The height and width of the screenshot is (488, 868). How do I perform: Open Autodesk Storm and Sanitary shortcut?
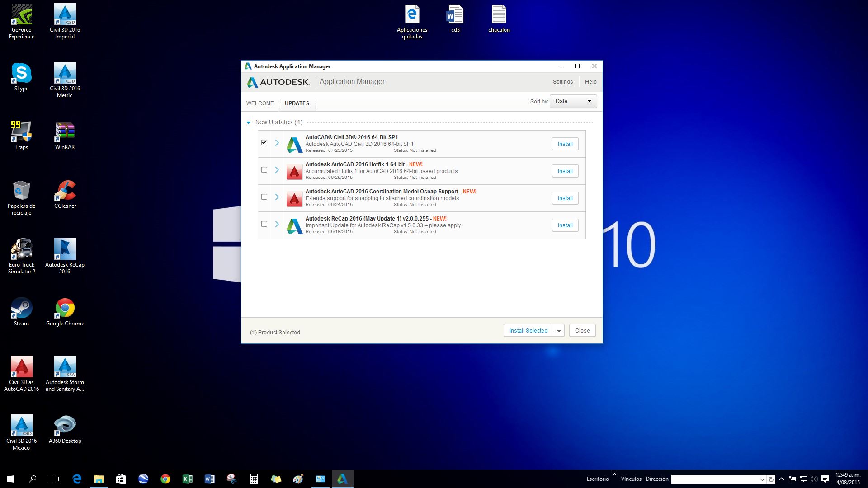[65, 374]
